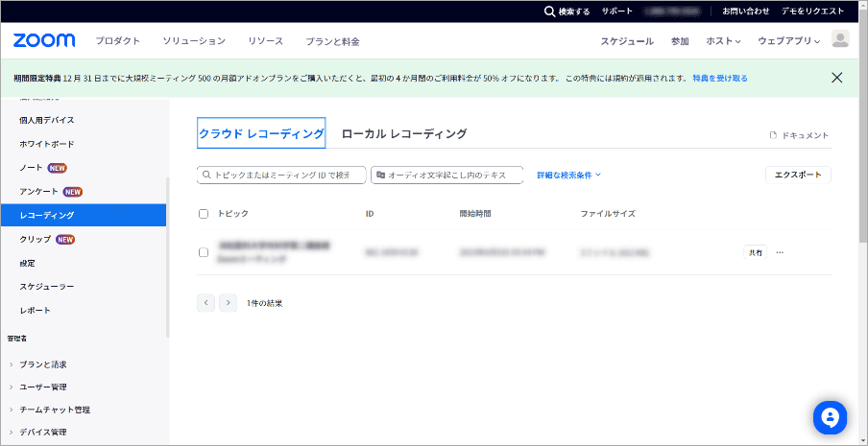The height and width of the screenshot is (446, 868).
Task: Click the エクスポート button
Action: (798, 175)
